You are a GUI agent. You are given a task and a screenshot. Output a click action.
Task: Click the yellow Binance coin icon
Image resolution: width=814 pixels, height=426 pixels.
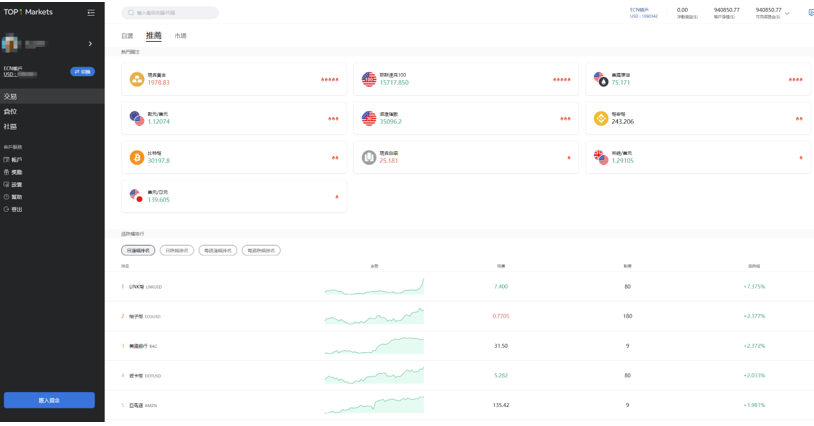pyautogui.click(x=601, y=118)
